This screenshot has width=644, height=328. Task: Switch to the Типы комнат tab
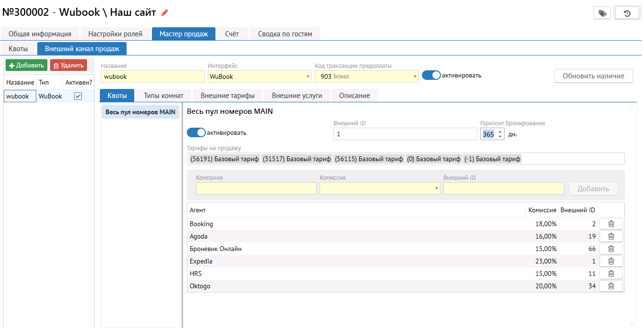pos(163,96)
